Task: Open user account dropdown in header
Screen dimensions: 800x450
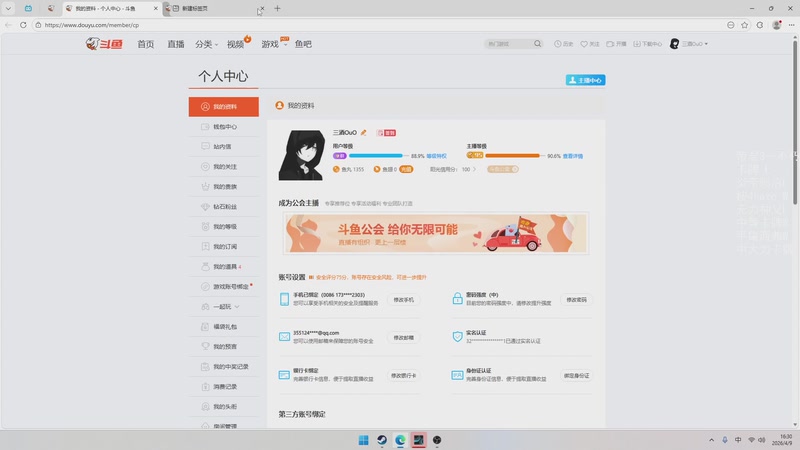Action: coord(689,44)
